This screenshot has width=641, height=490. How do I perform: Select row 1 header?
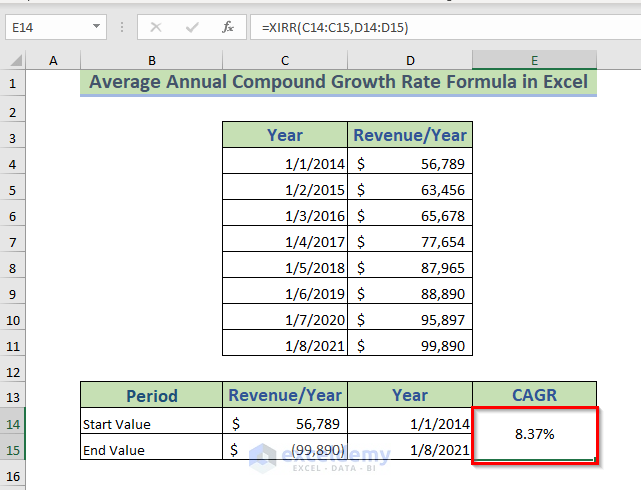tap(12, 83)
